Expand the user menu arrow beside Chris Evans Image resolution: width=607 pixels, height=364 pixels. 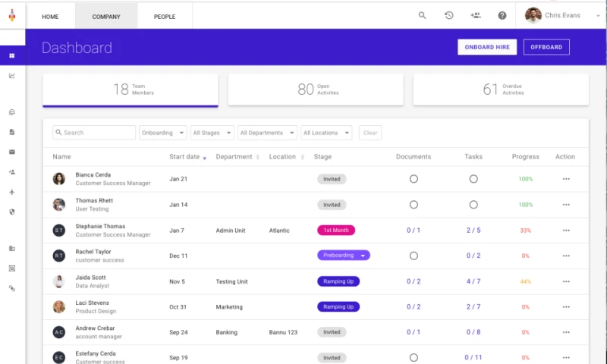click(598, 16)
